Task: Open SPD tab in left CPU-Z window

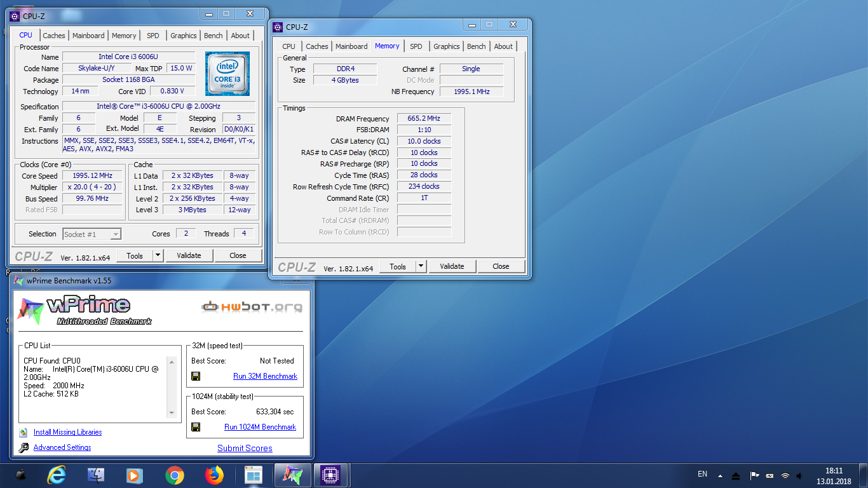Action: pyautogui.click(x=153, y=36)
